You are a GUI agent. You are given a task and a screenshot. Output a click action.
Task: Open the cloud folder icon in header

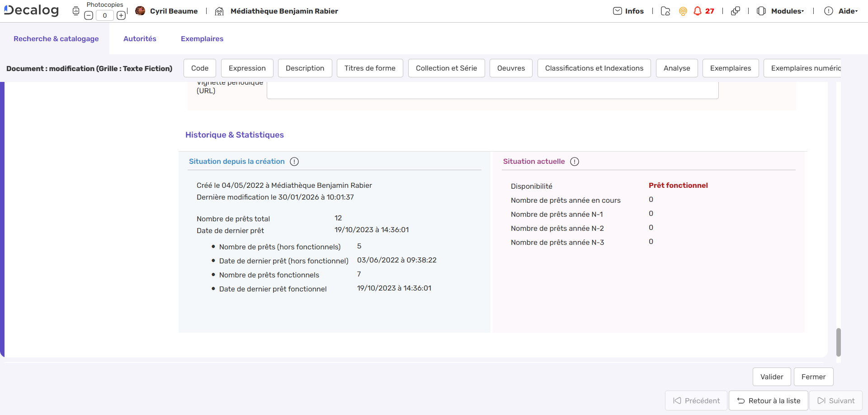point(665,11)
